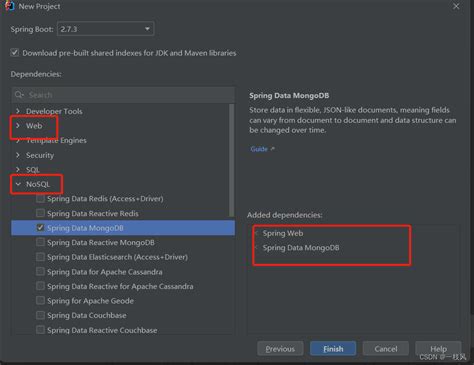
Task: Go back with the Previous button
Action: pos(280,349)
